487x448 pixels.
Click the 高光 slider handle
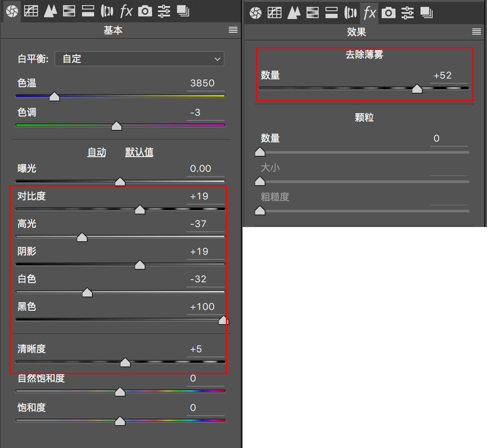(x=82, y=237)
